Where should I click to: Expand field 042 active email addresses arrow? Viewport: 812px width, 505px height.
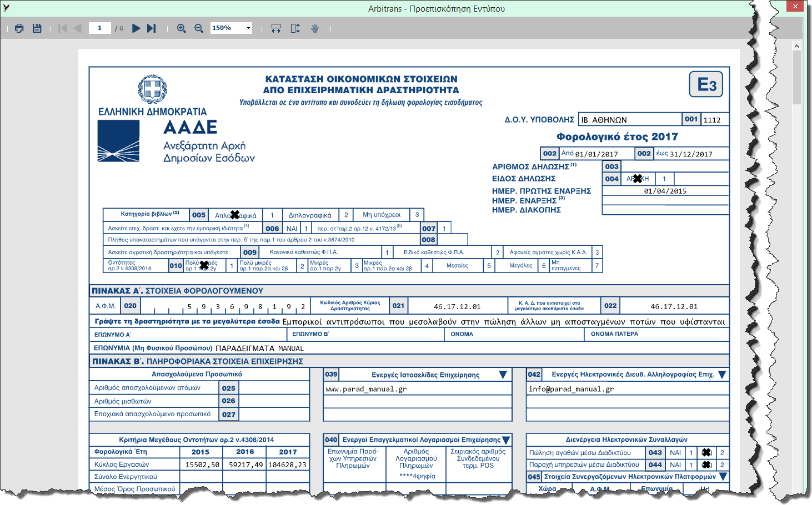(x=722, y=375)
